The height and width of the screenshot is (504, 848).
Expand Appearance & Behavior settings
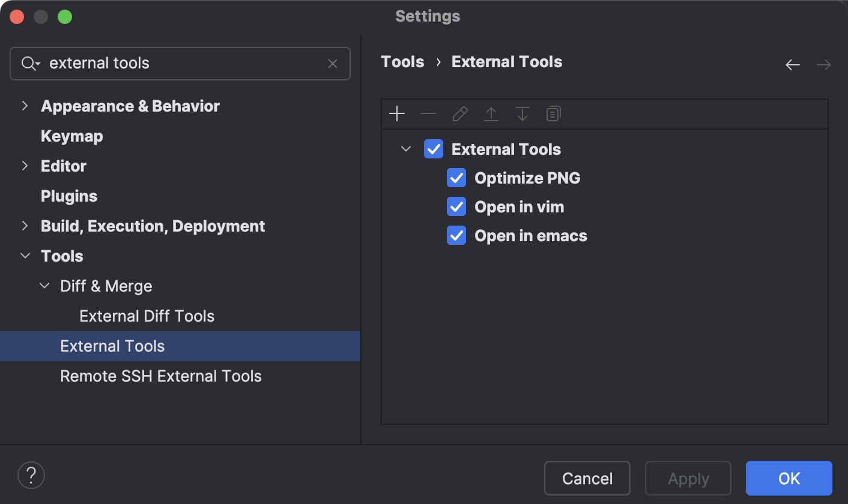click(25, 106)
